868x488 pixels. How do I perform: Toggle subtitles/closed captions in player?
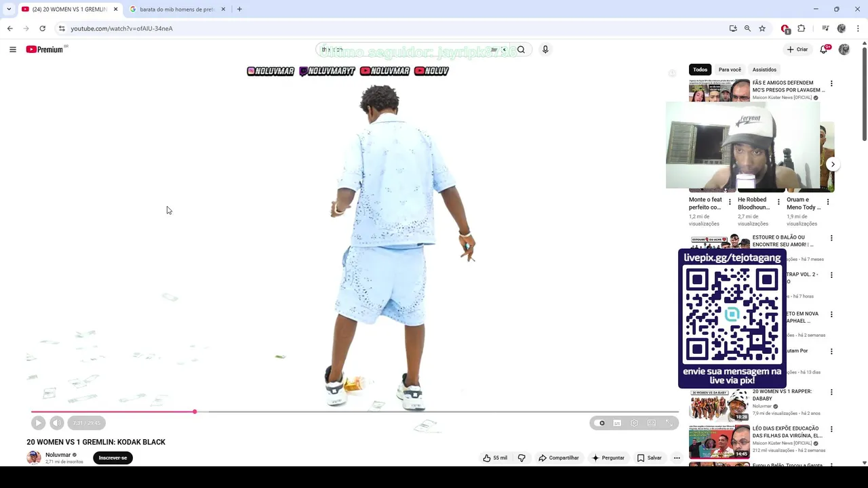(617, 423)
